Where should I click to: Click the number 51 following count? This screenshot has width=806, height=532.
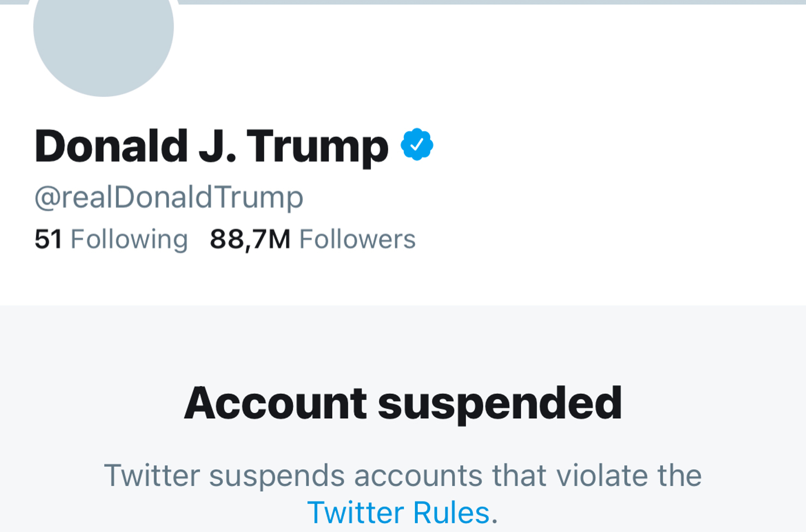48,239
